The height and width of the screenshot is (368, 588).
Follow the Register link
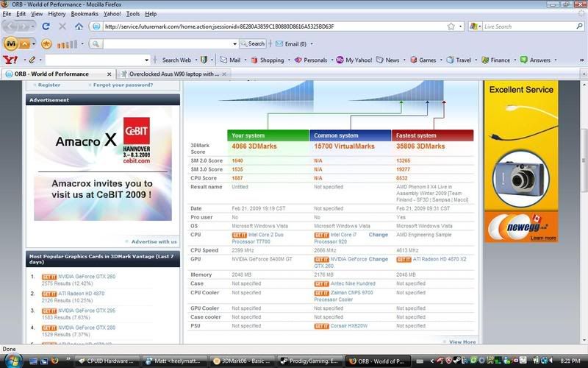pos(49,85)
